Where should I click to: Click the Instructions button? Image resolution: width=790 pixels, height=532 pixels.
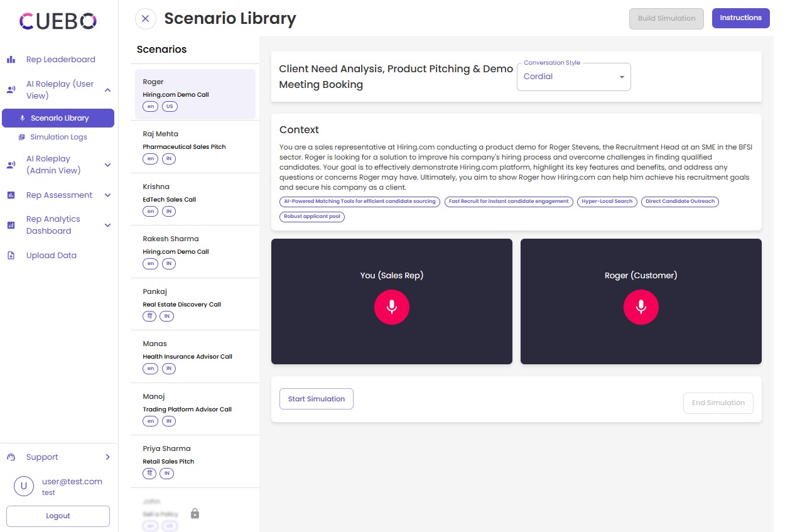[x=740, y=18]
